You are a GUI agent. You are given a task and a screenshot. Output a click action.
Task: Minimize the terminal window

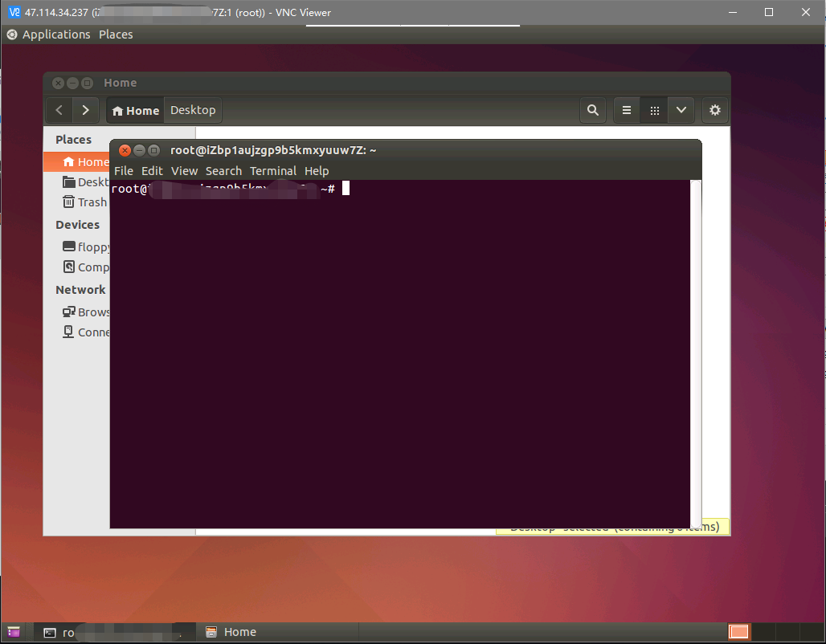pos(139,151)
